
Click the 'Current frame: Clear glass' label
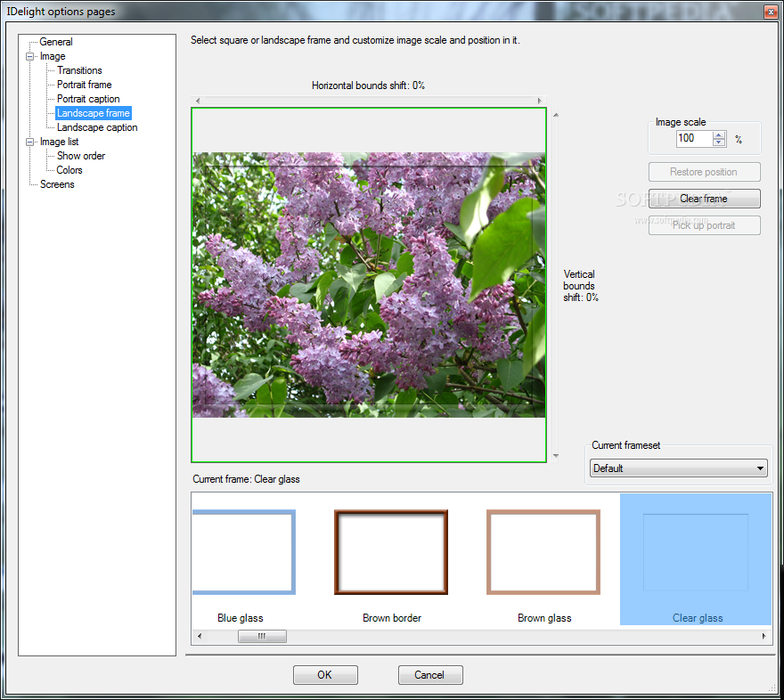(246, 479)
